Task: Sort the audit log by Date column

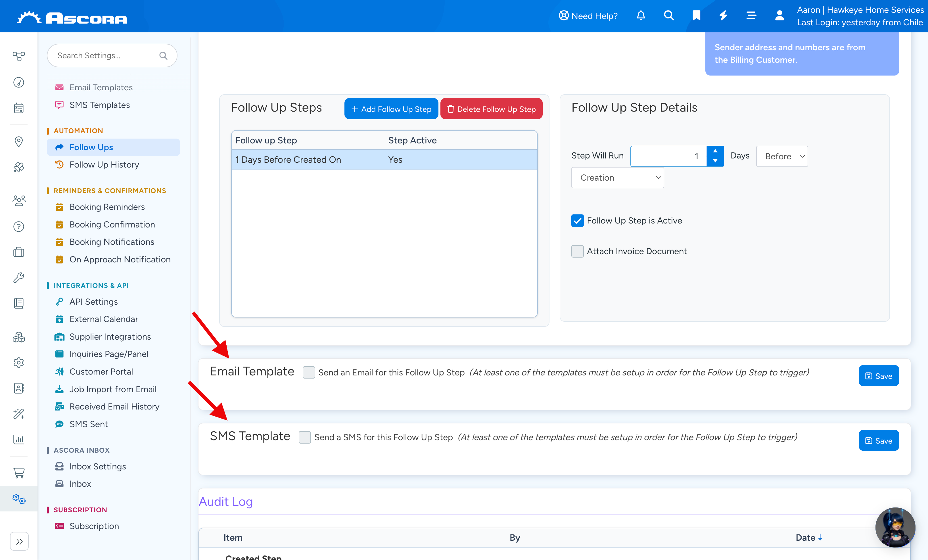Action: click(809, 537)
